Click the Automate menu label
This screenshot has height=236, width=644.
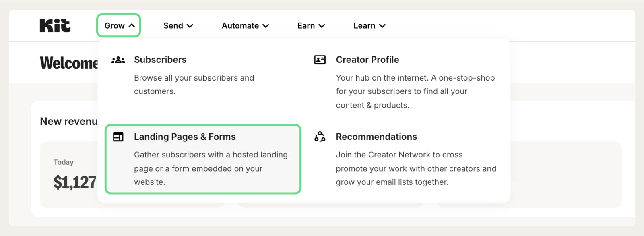[240, 26]
